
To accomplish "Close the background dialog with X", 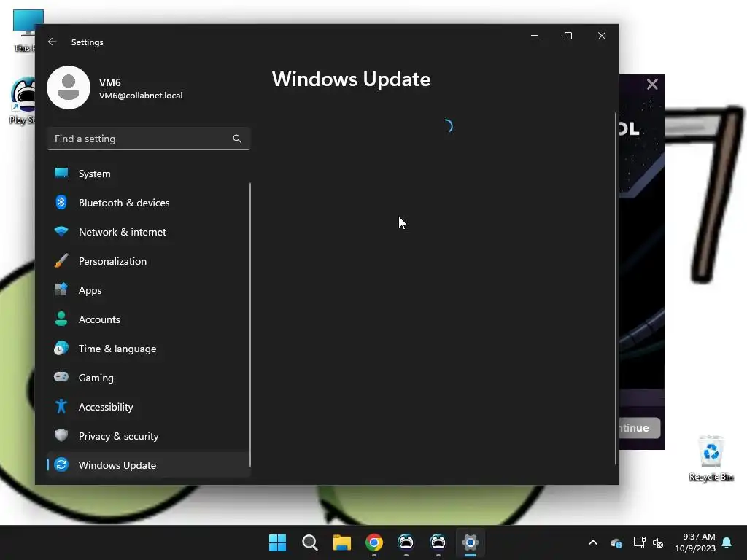I will click(652, 85).
